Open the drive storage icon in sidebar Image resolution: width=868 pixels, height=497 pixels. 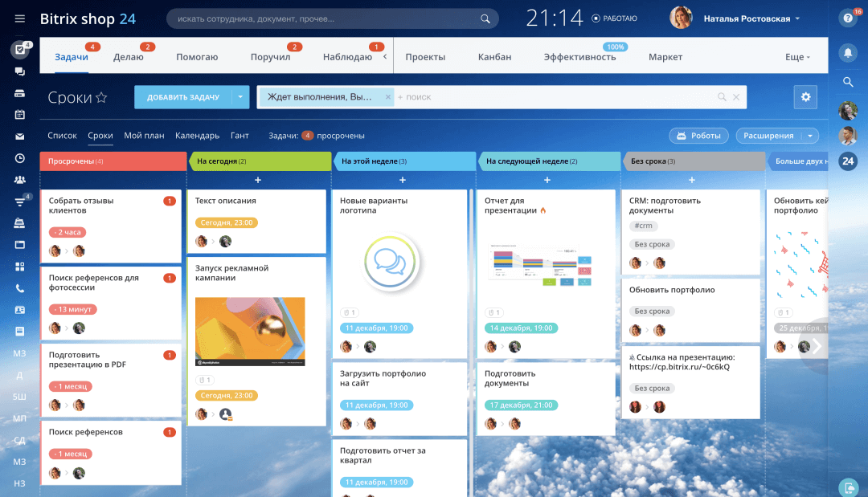point(19,93)
